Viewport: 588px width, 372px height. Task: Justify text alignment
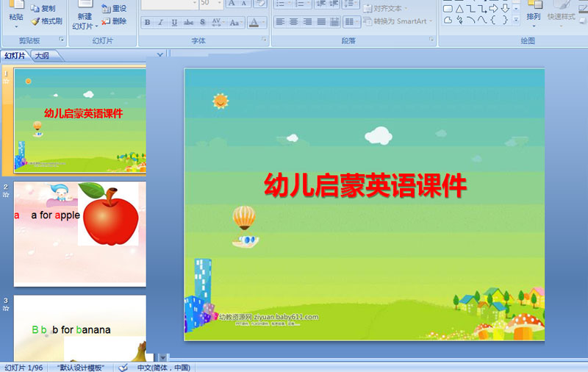pyautogui.click(x=321, y=22)
